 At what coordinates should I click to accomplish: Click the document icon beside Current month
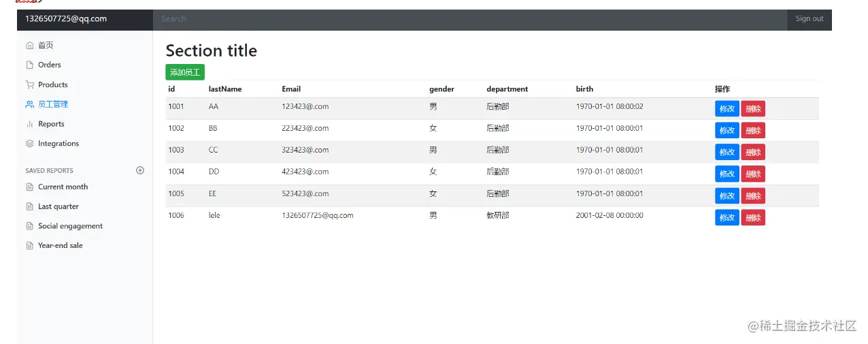coord(29,187)
